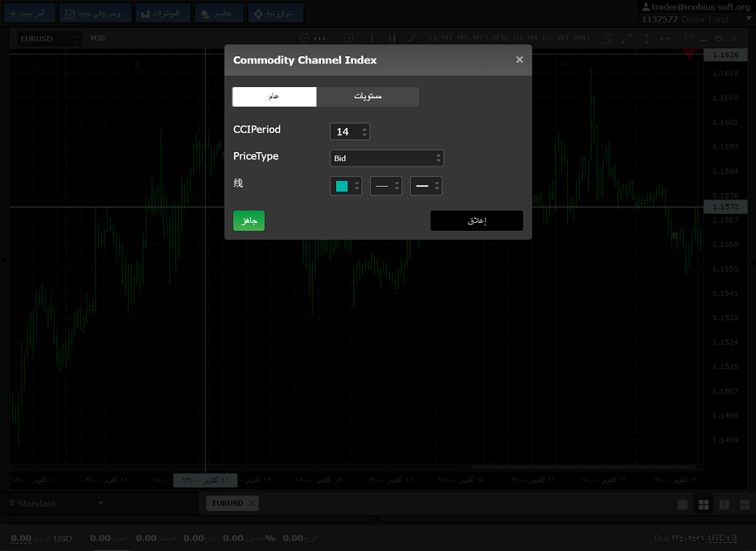Select the D1 timeframe
The width and height of the screenshot is (756, 551).
(547, 38)
